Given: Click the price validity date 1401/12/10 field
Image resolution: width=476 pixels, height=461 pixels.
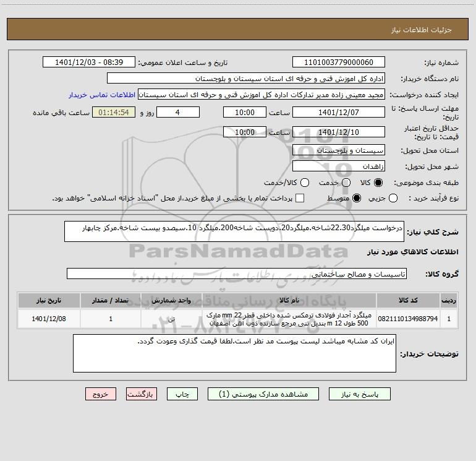Looking at the screenshot, I should (339, 132).
